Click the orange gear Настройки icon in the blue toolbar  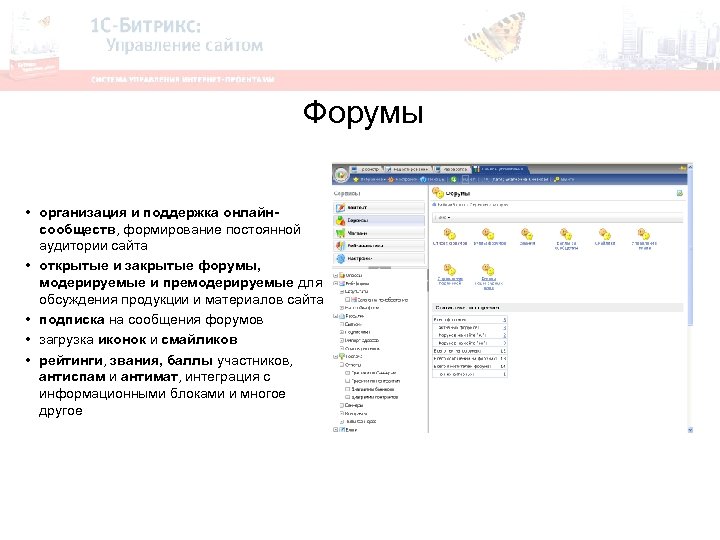tap(391, 180)
